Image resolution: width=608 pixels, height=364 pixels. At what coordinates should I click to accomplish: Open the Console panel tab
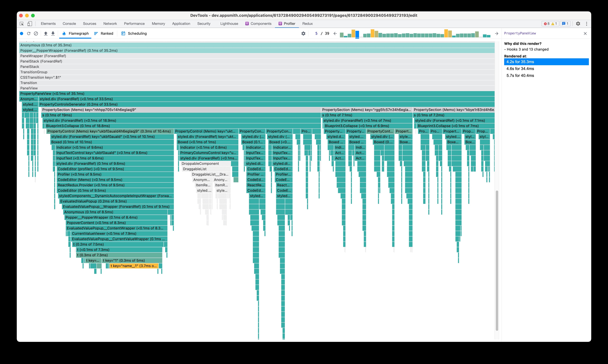point(69,24)
